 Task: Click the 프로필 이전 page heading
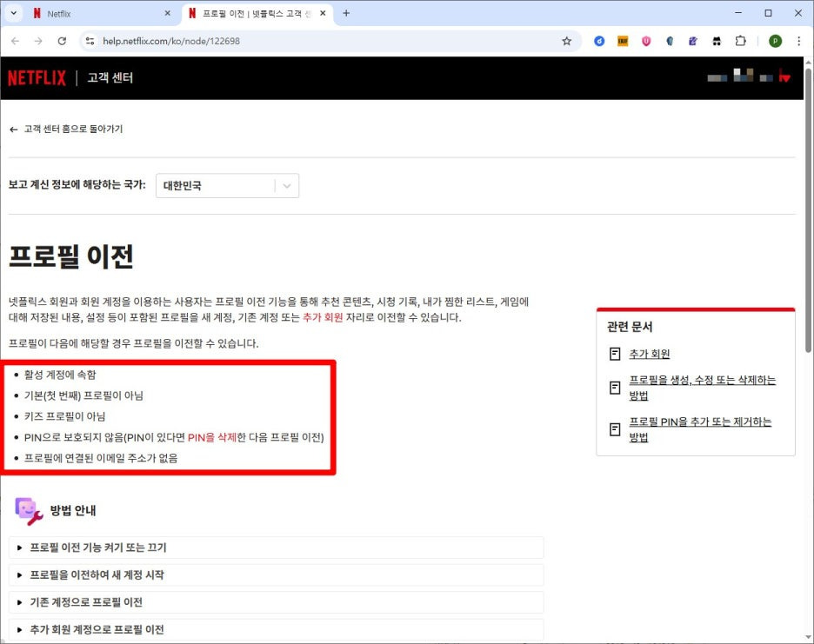pos(71,256)
